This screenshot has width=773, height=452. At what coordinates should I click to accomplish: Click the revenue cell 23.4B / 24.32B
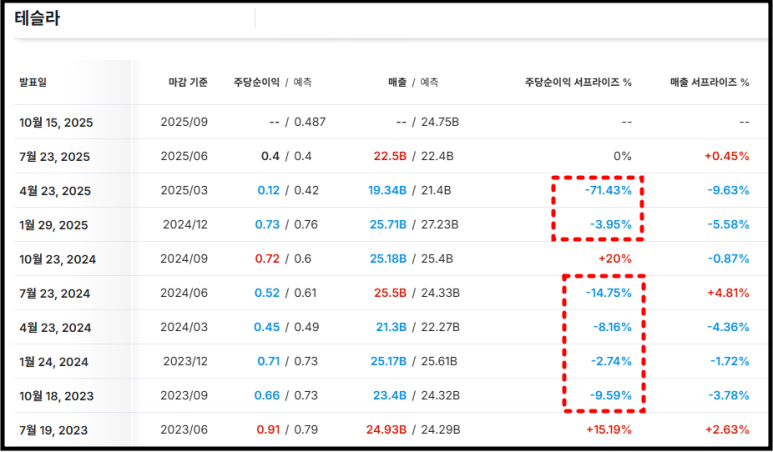[417, 395]
